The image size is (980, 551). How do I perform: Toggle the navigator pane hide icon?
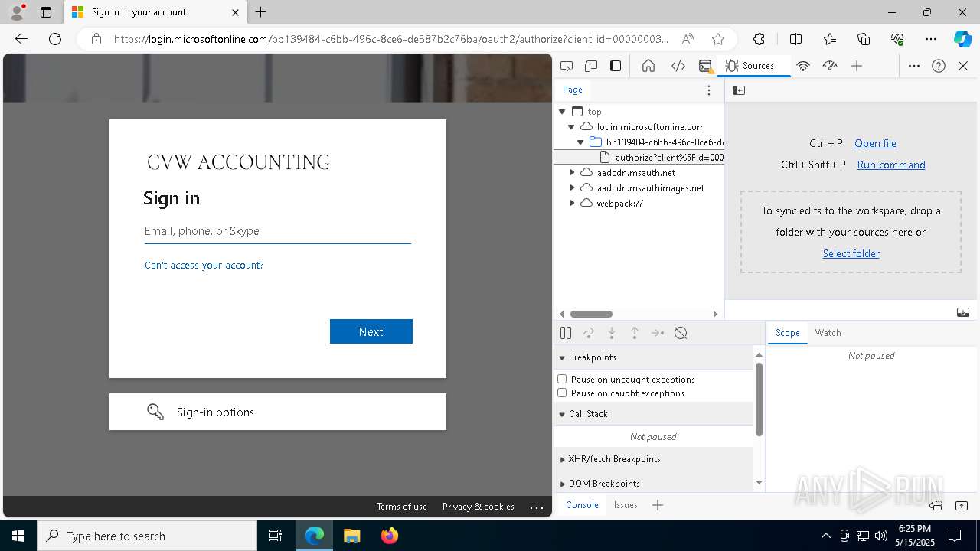(x=739, y=90)
